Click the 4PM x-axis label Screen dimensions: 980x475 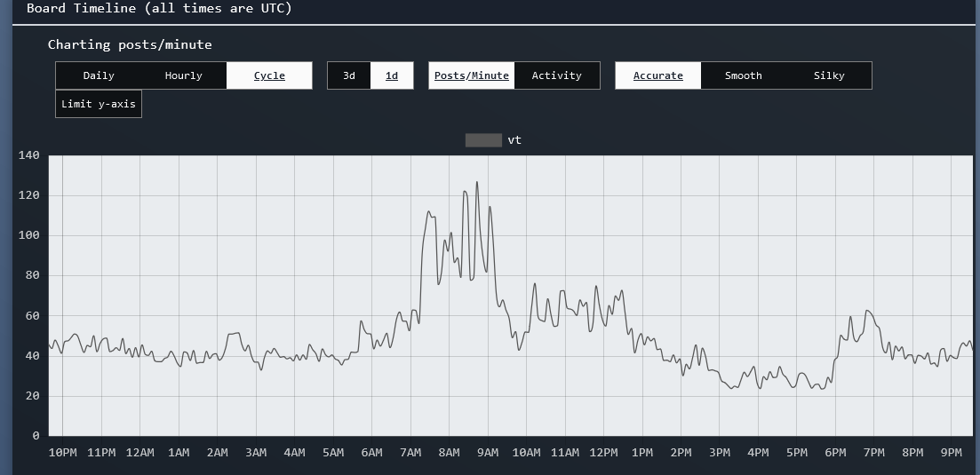coord(758,453)
